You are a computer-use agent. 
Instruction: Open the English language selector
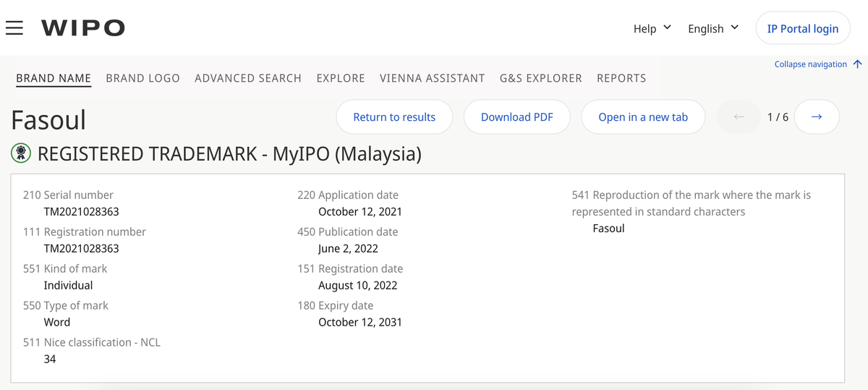pyautogui.click(x=713, y=28)
